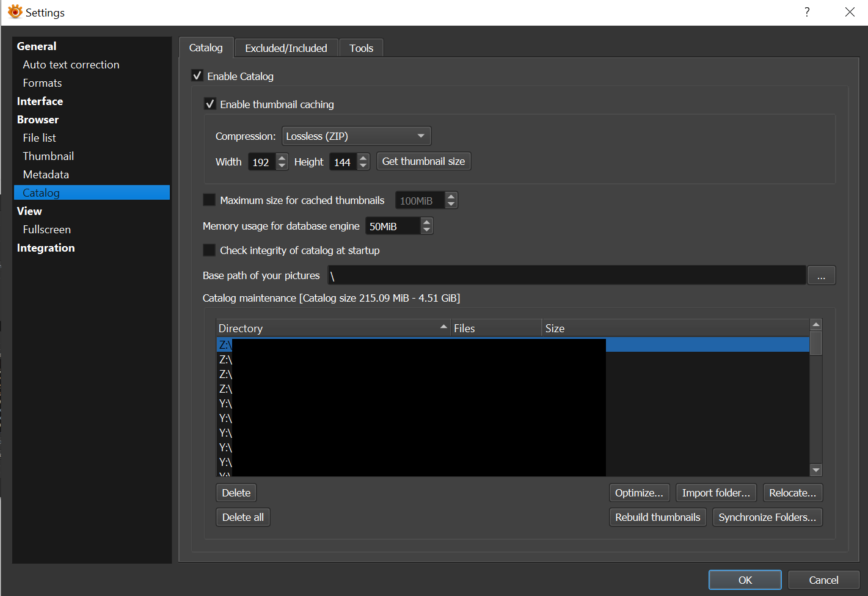Click the Rebuild thumbnails button
Viewport: 868px width, 596px height.
[x=657, y=517]
